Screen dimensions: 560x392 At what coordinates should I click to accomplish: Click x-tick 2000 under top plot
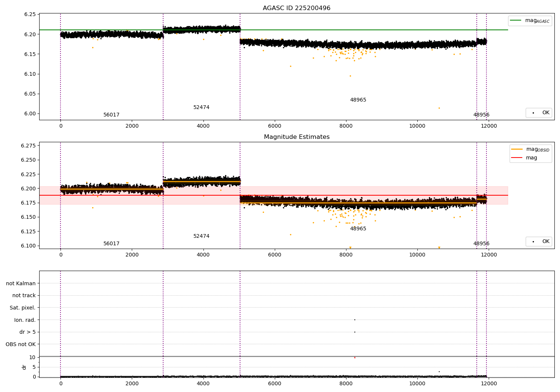[x=132, y=126]
